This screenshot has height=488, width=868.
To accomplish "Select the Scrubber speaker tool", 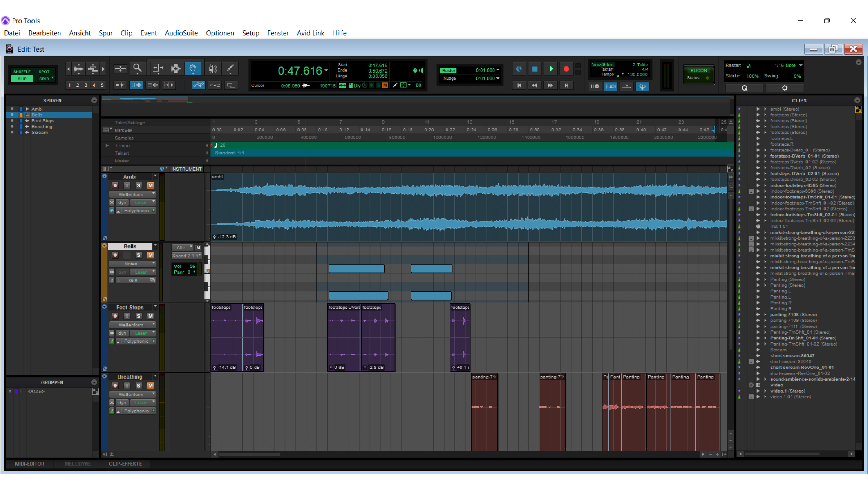I will click(x=213, y=68).
